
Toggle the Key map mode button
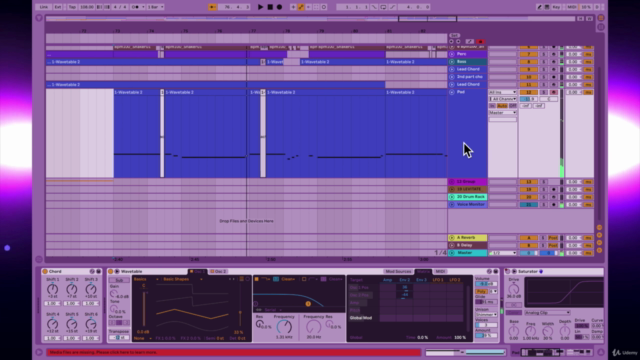pyautogui.click(x=556, y=7)
